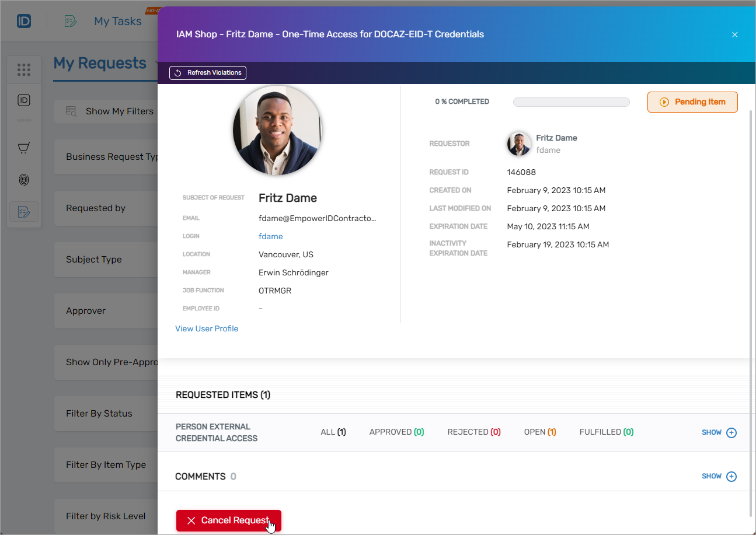The height and width of the screenshot is (535, 756).
Task: Select the Open (1) filter tab
Action: pos(539,432)
